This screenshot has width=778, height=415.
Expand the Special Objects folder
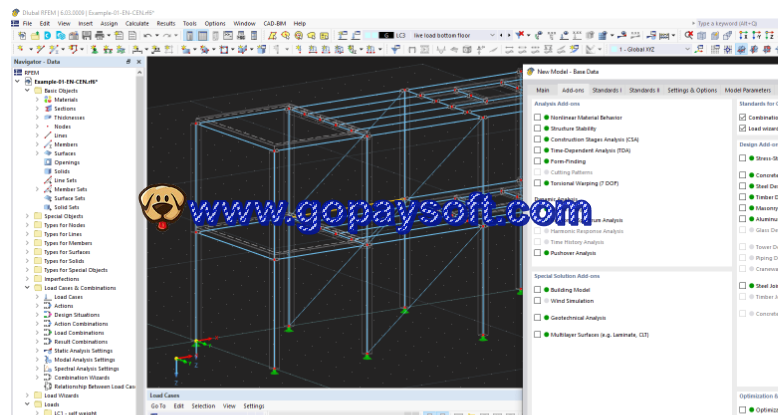(27, 216)
